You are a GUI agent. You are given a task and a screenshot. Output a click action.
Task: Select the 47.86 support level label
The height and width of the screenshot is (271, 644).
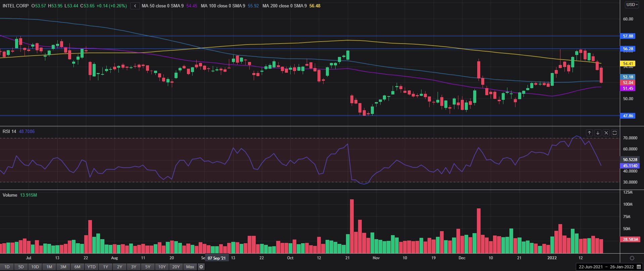click(628, 116)
